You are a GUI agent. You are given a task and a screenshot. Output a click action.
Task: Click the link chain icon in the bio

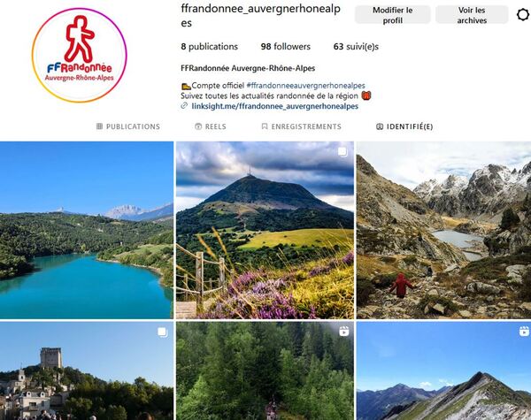(x=184, y=105)
